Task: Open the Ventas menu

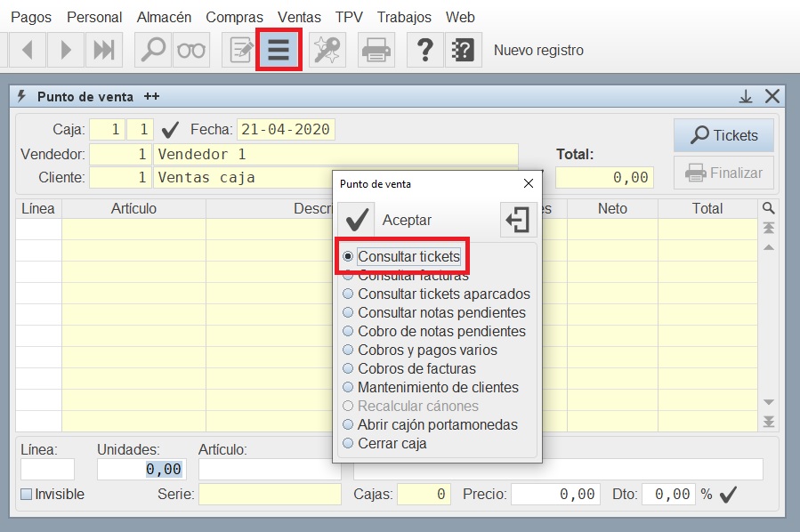Action: (x=299, y=17)
